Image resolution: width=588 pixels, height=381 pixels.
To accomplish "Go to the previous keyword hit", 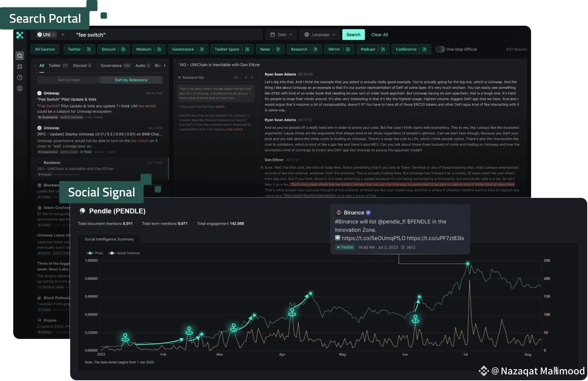I will pyautogui.click(x=246, y=78).
